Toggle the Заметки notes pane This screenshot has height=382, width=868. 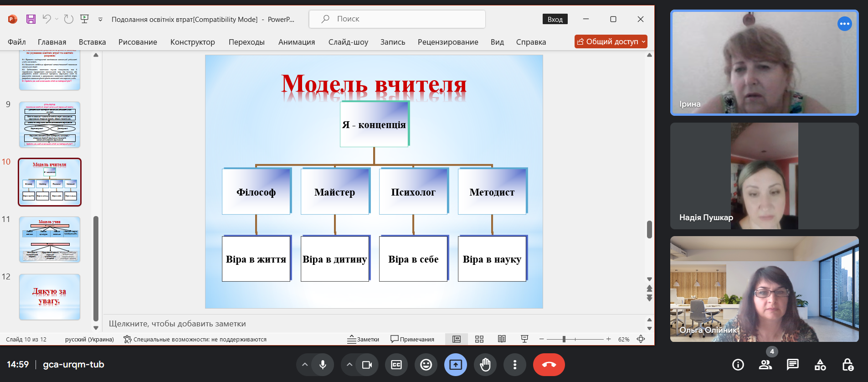(363, 339)
